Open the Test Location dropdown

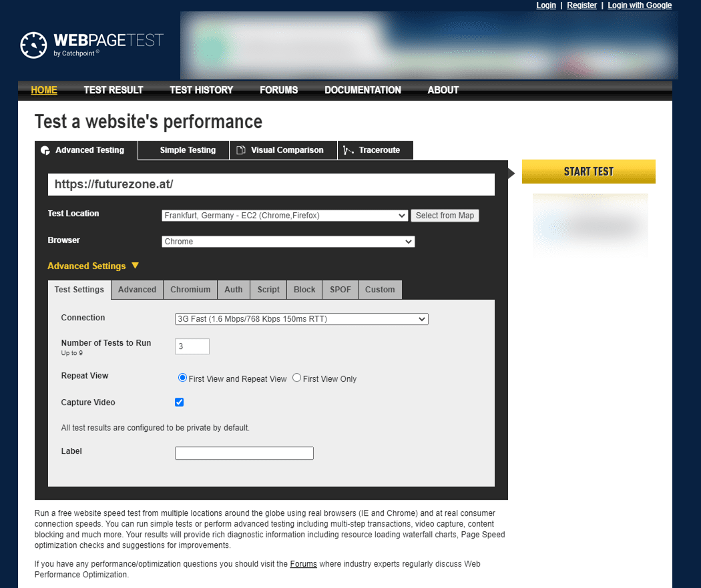pyautogui.click(x=285, y=216)
